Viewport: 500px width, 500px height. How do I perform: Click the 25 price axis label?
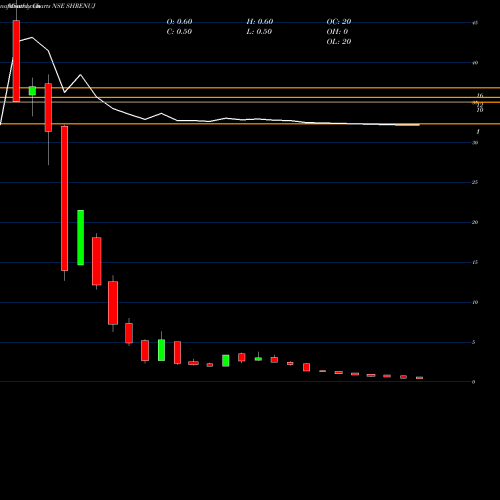(x=475, y=182)
